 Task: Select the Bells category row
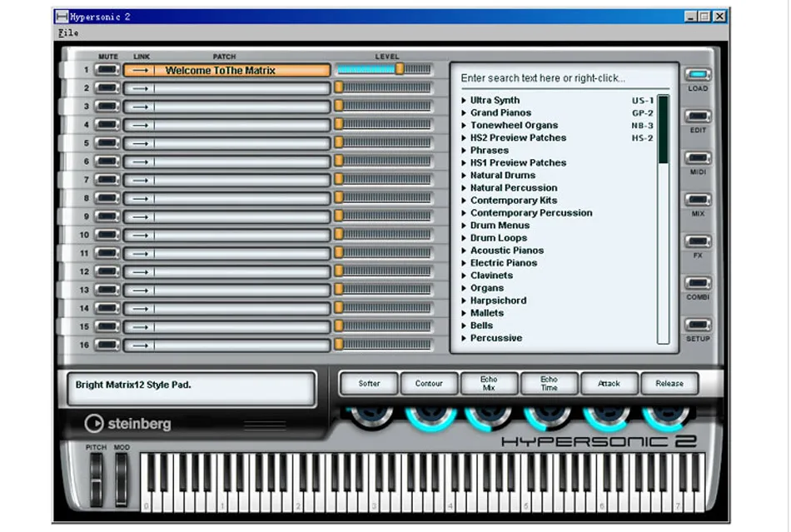[557, 326]
